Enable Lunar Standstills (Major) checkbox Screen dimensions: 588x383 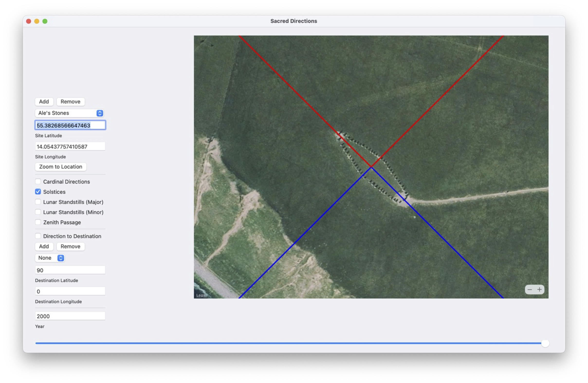[38, 202]
